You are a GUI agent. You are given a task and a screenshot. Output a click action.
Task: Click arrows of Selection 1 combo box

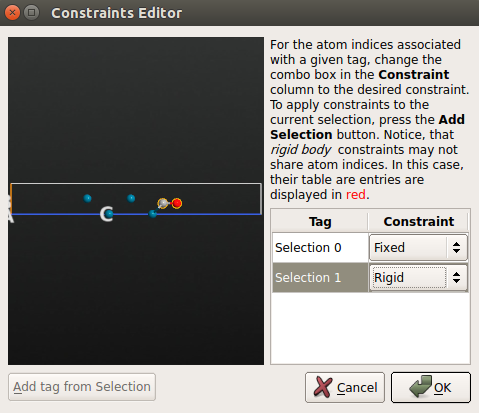tap(456, 277)
